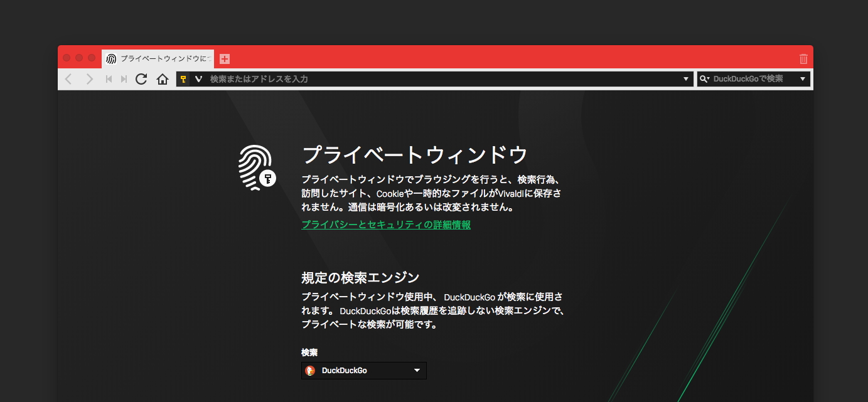868x402 pixels.
Task: Minimize the window using the title bar button
Action: [x=79, y=58]
